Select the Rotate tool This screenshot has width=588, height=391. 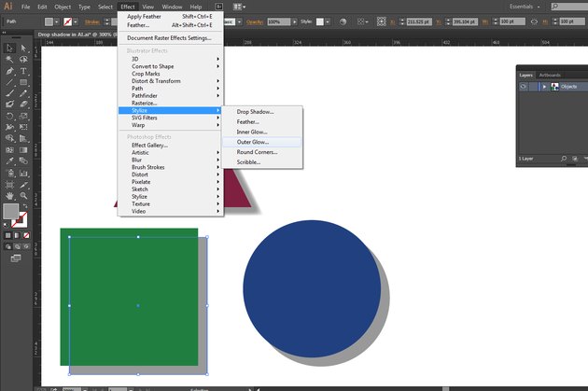pyautogui.click(x=9, y=116)
